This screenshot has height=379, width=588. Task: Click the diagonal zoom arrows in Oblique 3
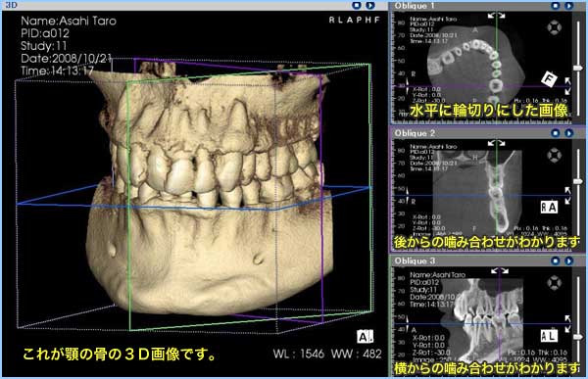click(x=568, y=323)
